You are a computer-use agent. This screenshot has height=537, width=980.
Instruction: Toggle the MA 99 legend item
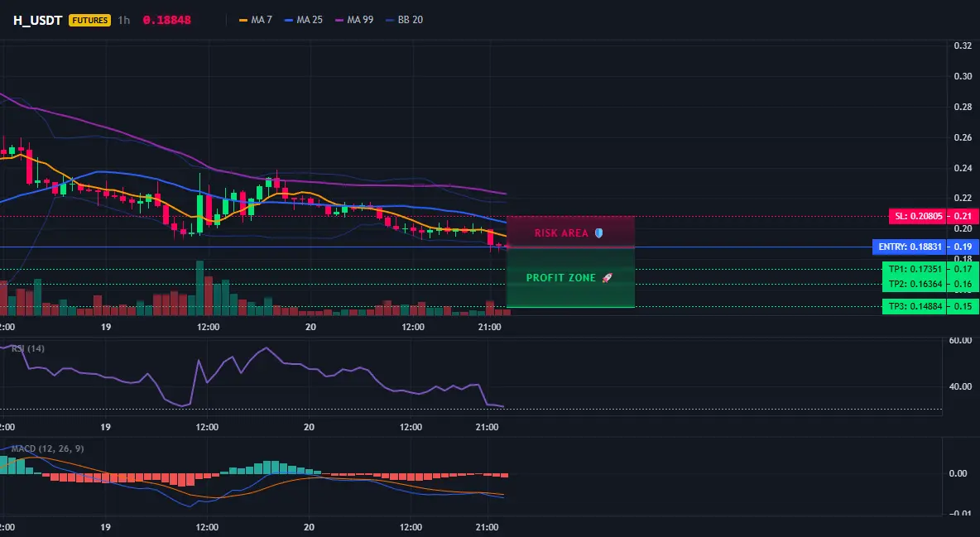click(354, 20)
